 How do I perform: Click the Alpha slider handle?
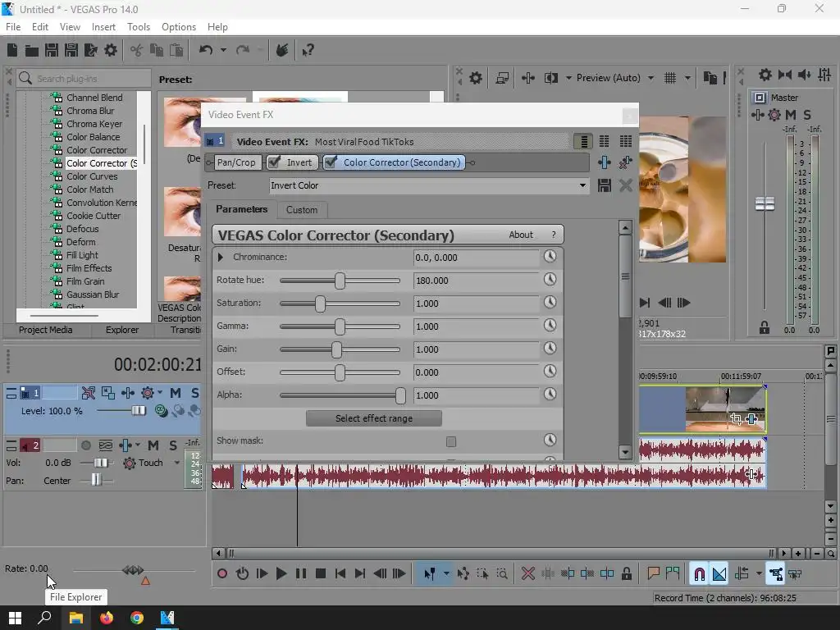point(400,395)
